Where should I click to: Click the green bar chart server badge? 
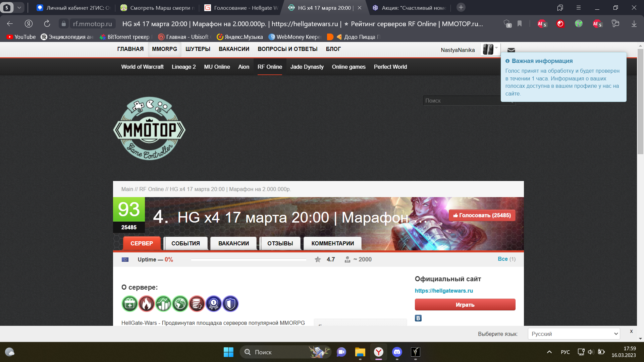pyautogui.click(x=163, y=304)
